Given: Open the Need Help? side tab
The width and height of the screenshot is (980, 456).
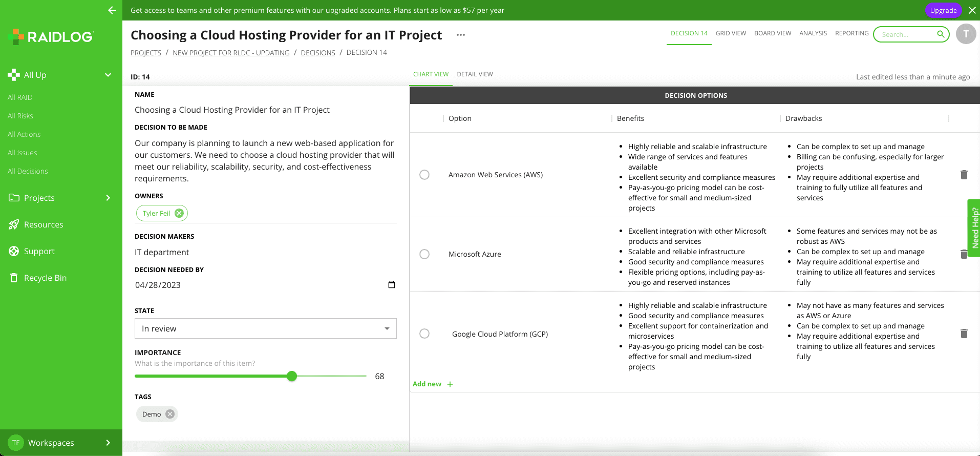Looking at the screenshot, I should (x=974, y=227).
